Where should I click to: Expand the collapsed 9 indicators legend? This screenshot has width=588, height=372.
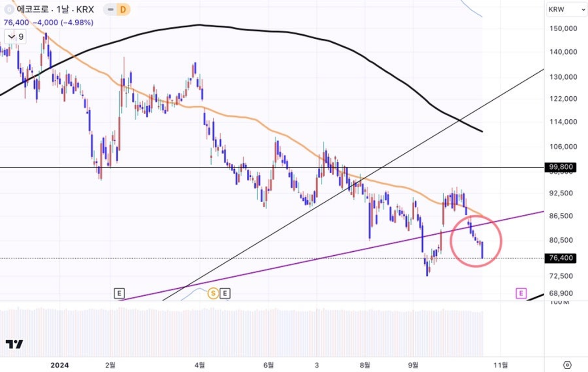pyautogui.click(x=16, y=37)
